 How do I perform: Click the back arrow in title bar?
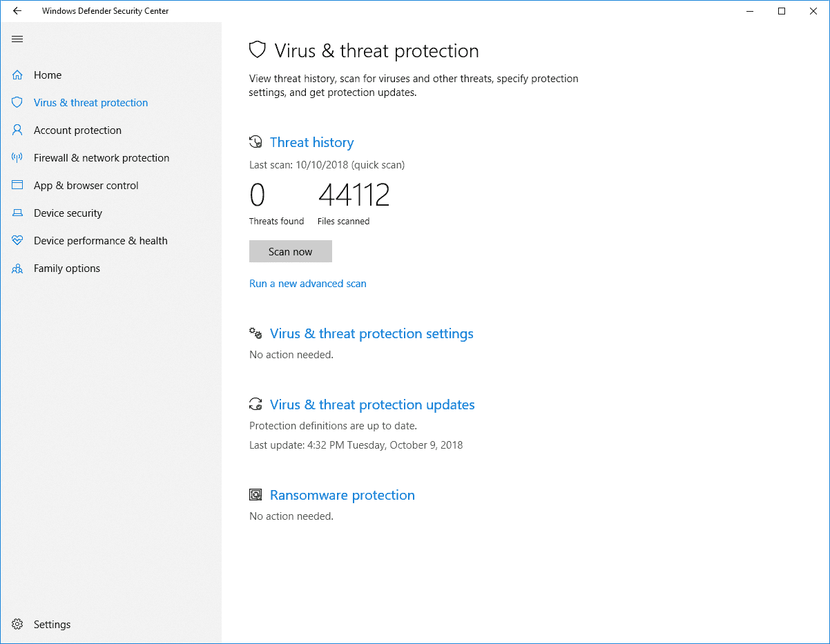[x=17, y=11]
